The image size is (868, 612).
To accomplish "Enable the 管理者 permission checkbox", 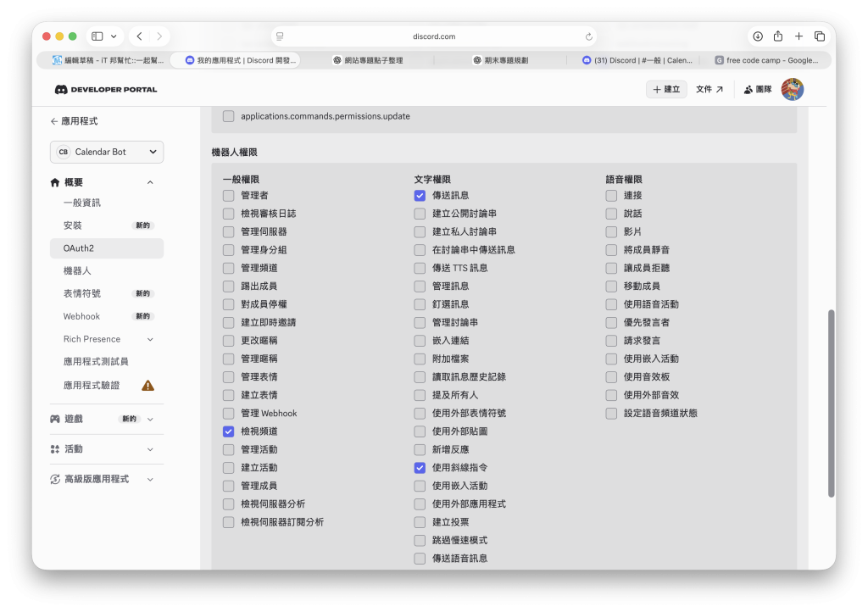I will [228, 195].
